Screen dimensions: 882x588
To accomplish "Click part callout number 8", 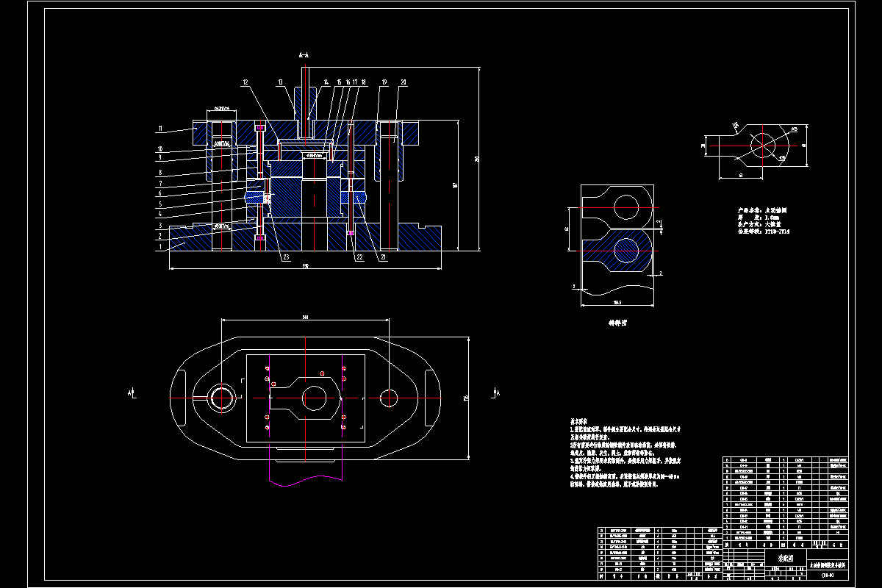I will (x=160, y=173).
